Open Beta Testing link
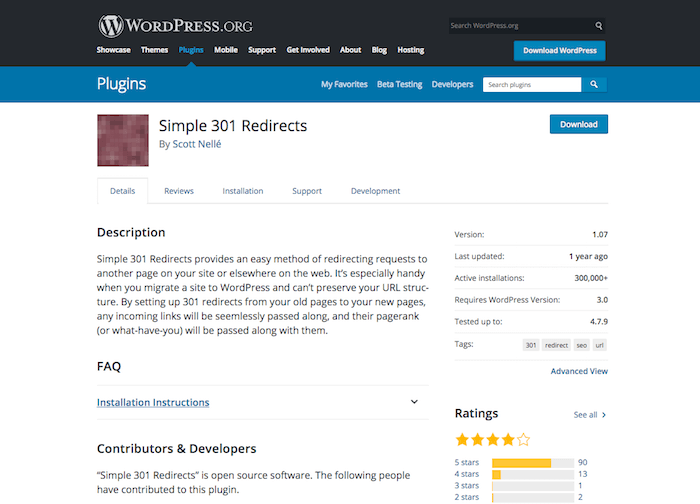Screen dimensions: 700x504 click(400, 84)
